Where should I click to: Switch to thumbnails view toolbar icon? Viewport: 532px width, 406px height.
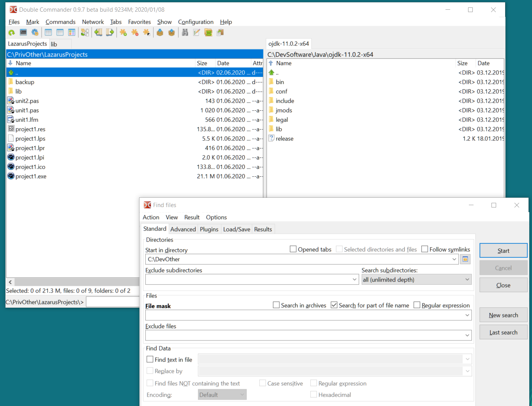click(x=72, y=33)
